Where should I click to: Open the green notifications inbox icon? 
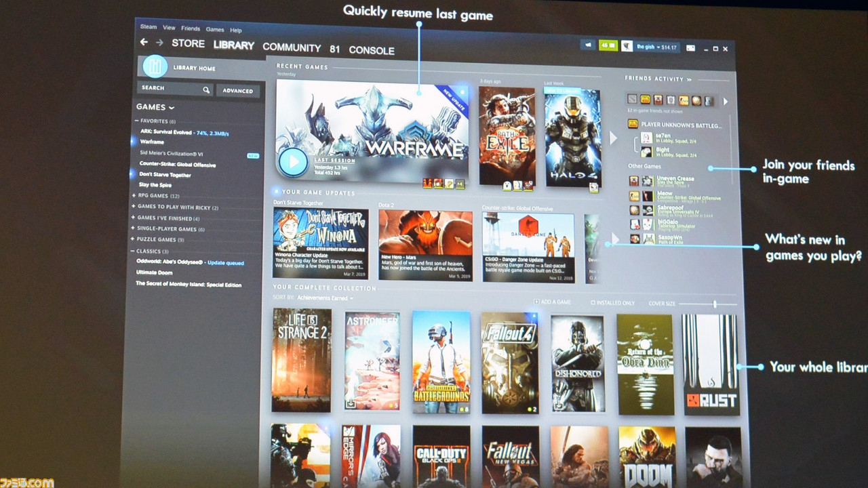pos(608,46)
